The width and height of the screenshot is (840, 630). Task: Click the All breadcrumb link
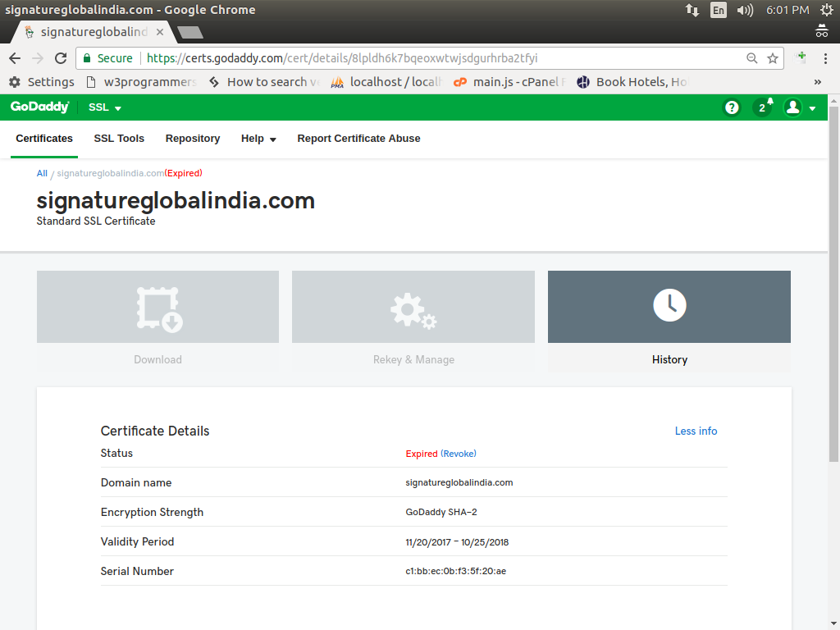click(x=42, y=173)
